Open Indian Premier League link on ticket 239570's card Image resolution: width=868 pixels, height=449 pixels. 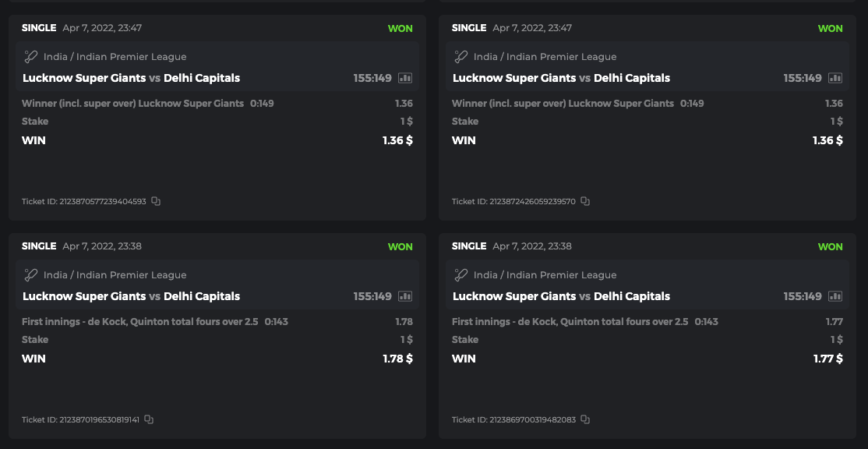pyautogui.click(x=545, y=57)
